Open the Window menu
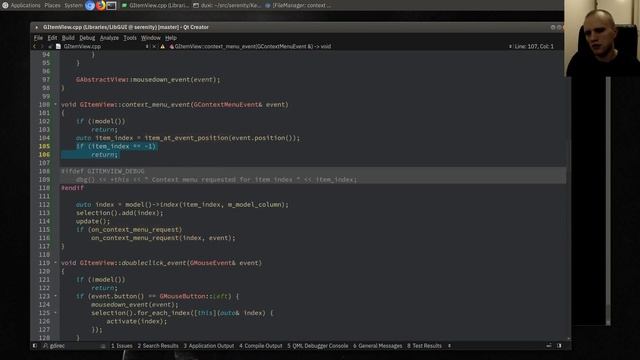Image resolution: width=640 pixels, height=360 pixels. click(151, 38)
